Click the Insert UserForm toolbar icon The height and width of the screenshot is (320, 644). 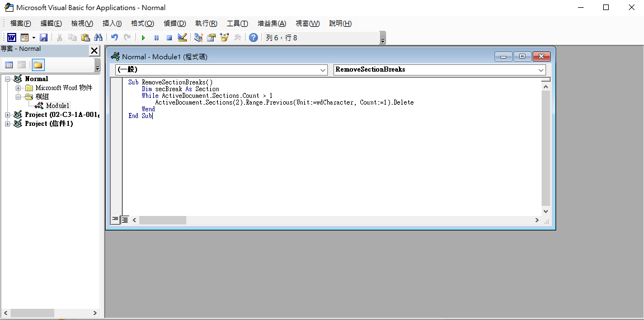(25, 38)
